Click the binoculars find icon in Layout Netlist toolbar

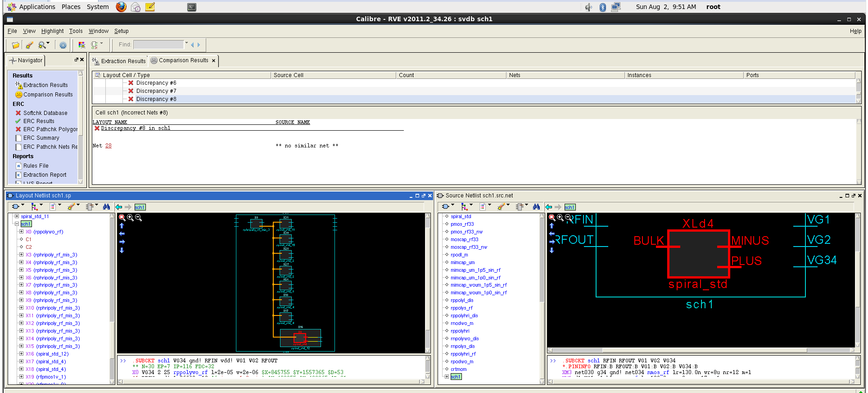coord(106,207)
